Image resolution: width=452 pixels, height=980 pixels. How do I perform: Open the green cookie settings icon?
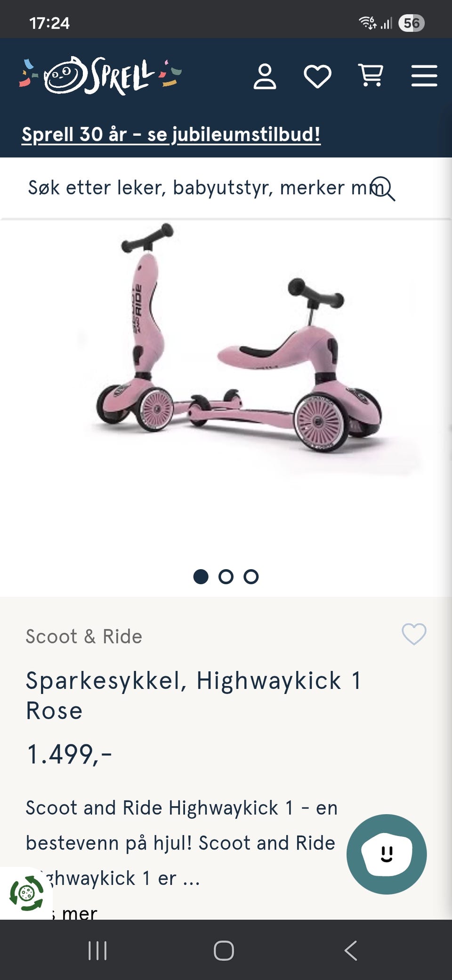click(x=26, y=893)
